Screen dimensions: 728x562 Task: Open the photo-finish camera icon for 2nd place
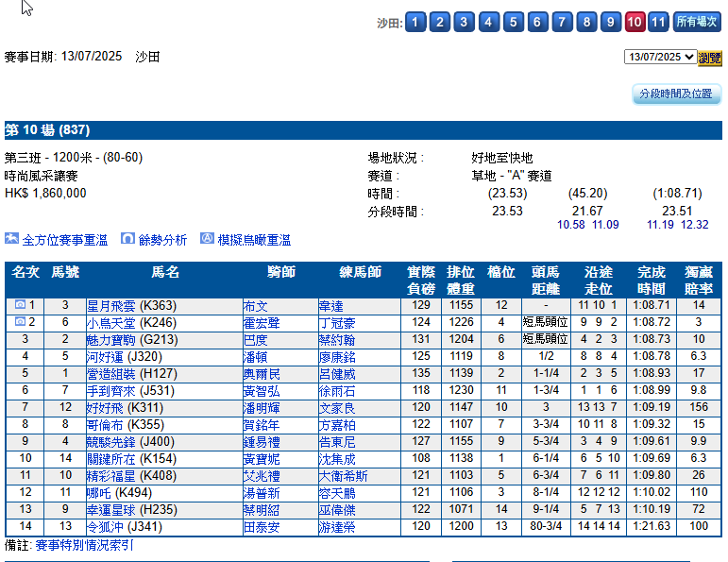[x=20, y=322]
